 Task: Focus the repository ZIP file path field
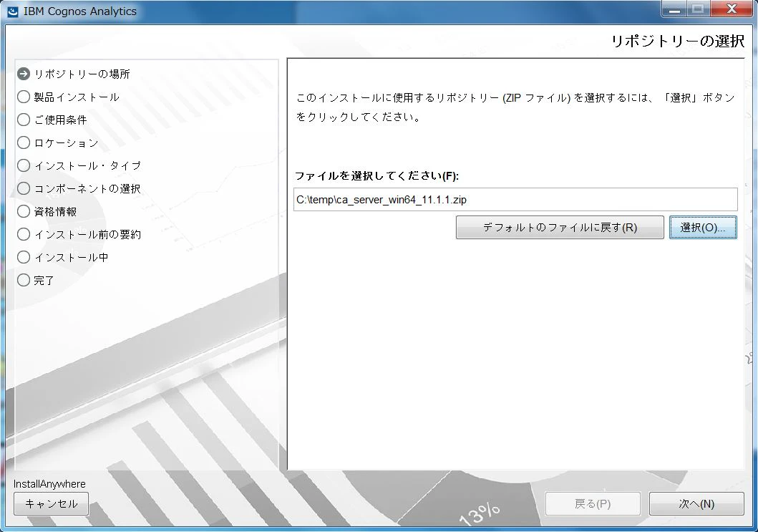515,200
